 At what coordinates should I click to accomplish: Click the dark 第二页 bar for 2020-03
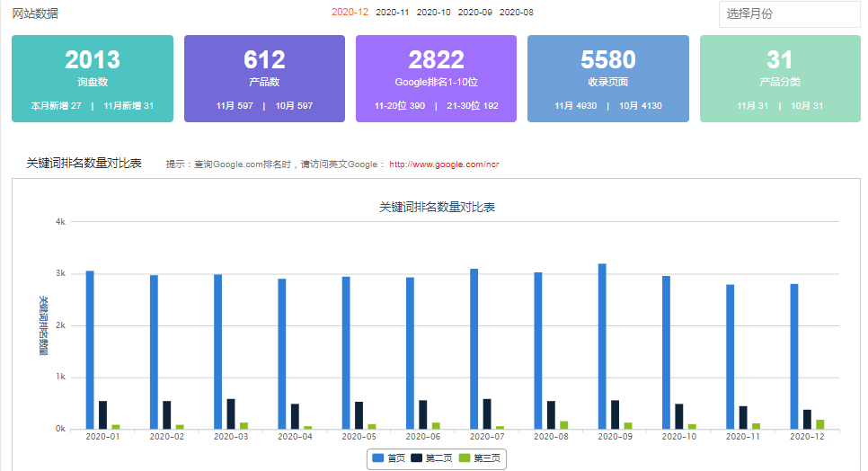click(231, 414)
